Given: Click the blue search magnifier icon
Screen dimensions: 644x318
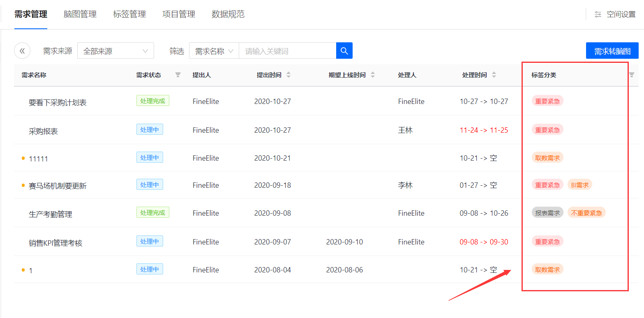Looking at the screenshot, I should tap(344, 51).
